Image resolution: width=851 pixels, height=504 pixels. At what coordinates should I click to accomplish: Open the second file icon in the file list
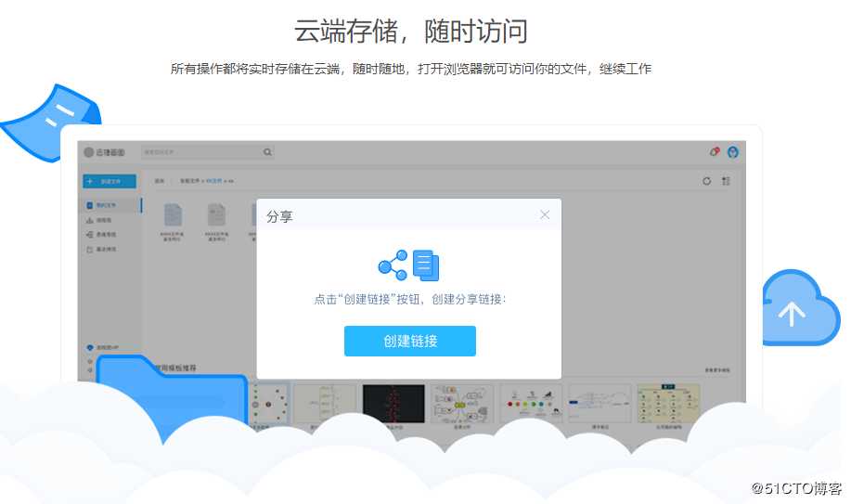coord(216,215)
